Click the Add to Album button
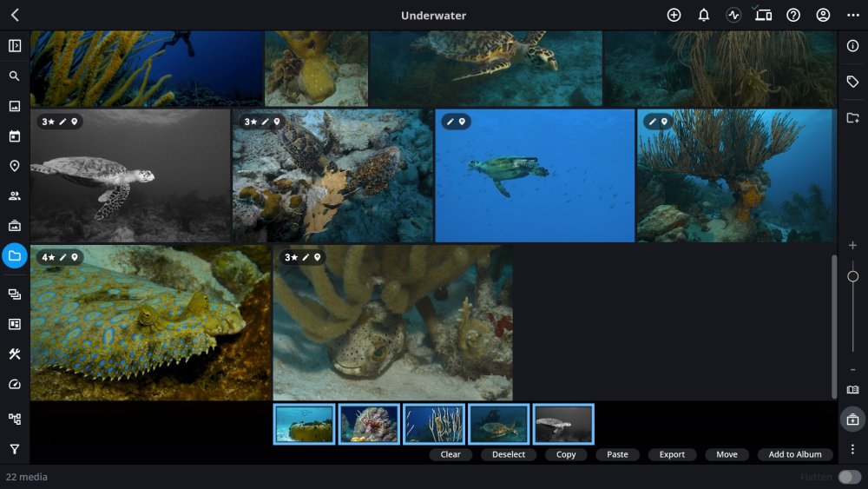This screenshot has height=489, width=868. 794,454
